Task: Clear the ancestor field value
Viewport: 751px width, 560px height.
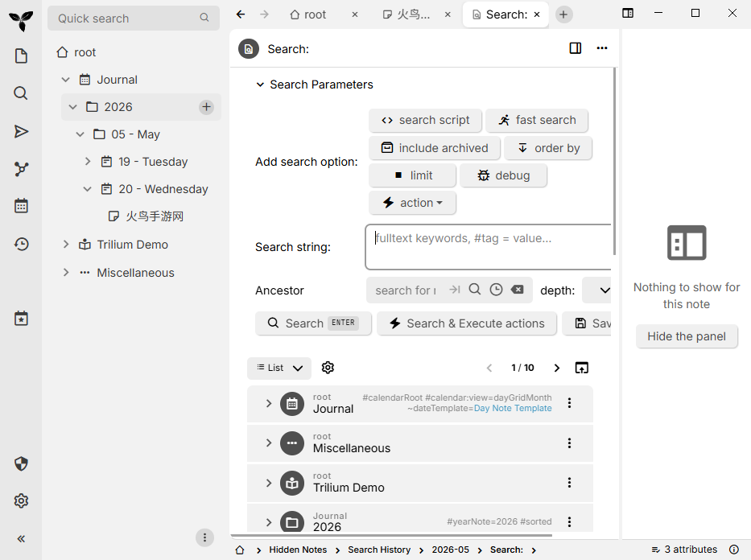Action: click(518, 290)
